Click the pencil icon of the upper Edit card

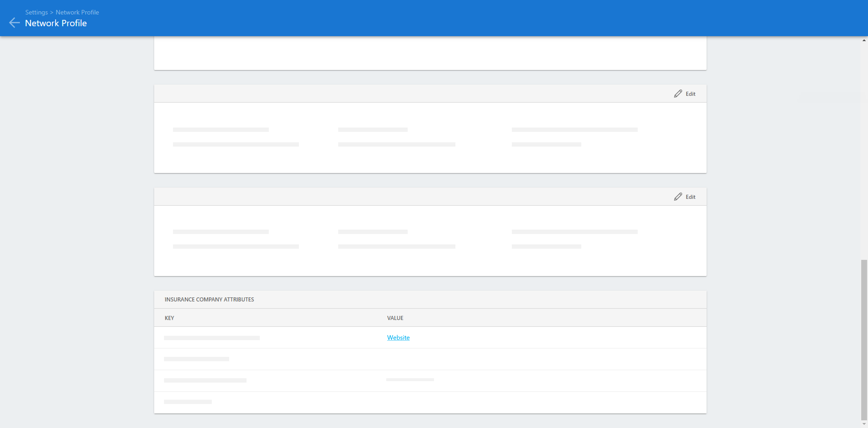678,94
